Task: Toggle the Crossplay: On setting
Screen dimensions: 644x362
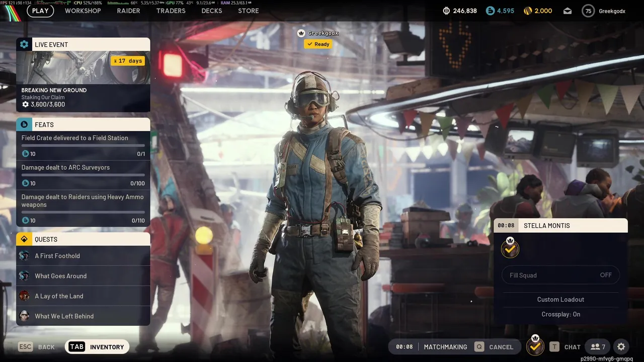Action: click(x=560, y=314)
